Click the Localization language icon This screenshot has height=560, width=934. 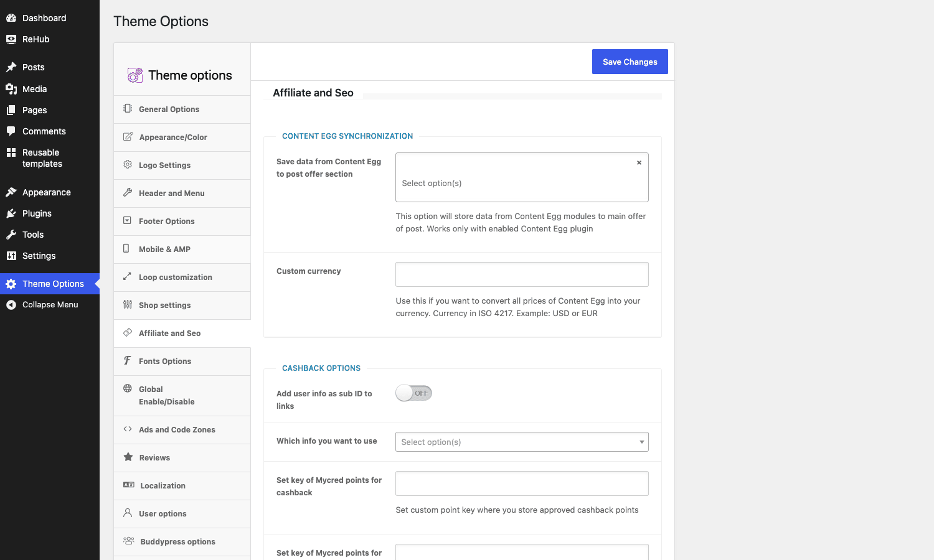129,485
